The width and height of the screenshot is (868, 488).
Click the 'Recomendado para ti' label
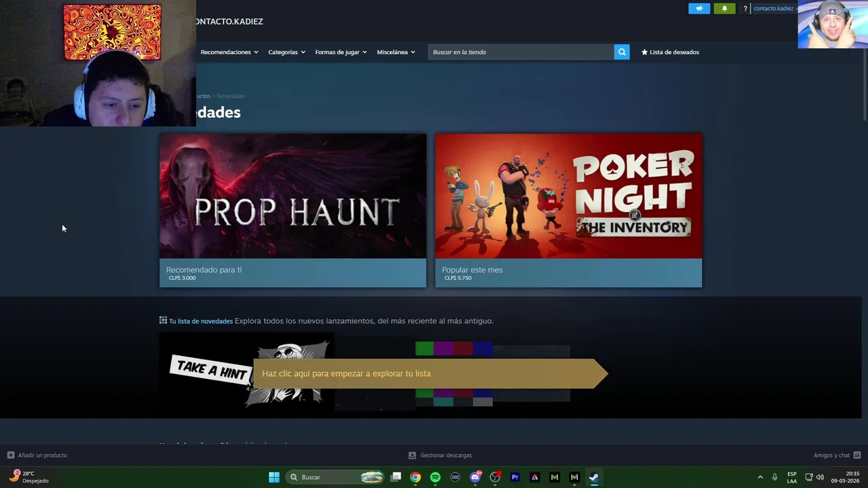pyautogui.click(x=203, y=270)
